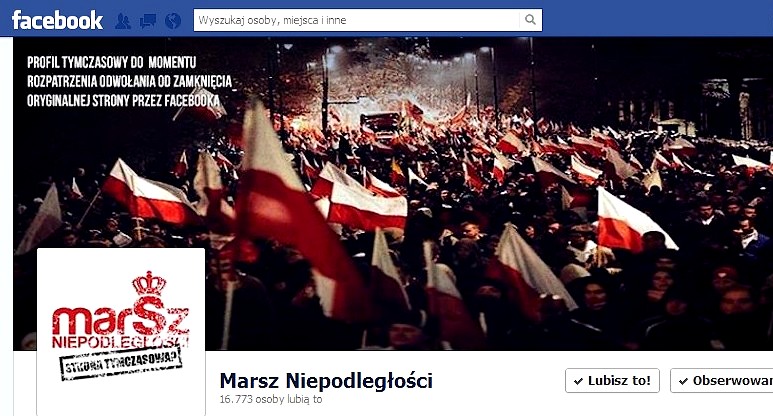Open the 16.773 osoby lubią to link
The width and height of the screenshot is (773, 416).
[x=271, y=399]
